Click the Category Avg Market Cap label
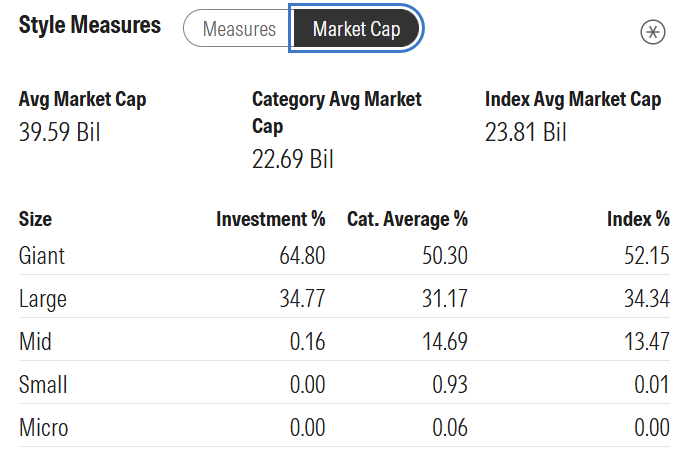 click(x=336, y=113)
